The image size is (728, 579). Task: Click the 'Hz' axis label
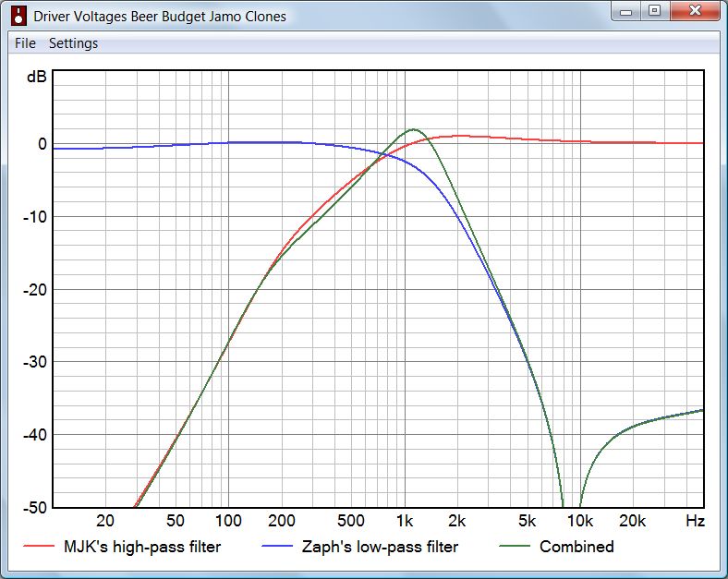(x=695, y=521)
